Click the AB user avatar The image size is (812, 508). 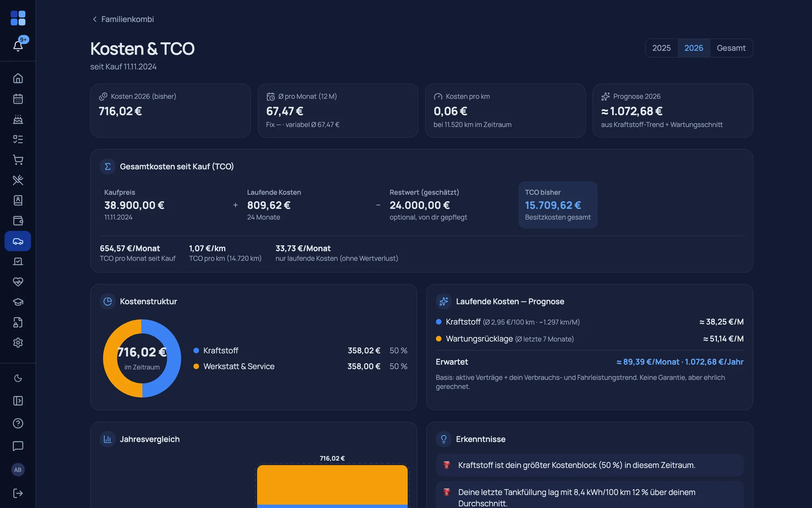(18, 470)
